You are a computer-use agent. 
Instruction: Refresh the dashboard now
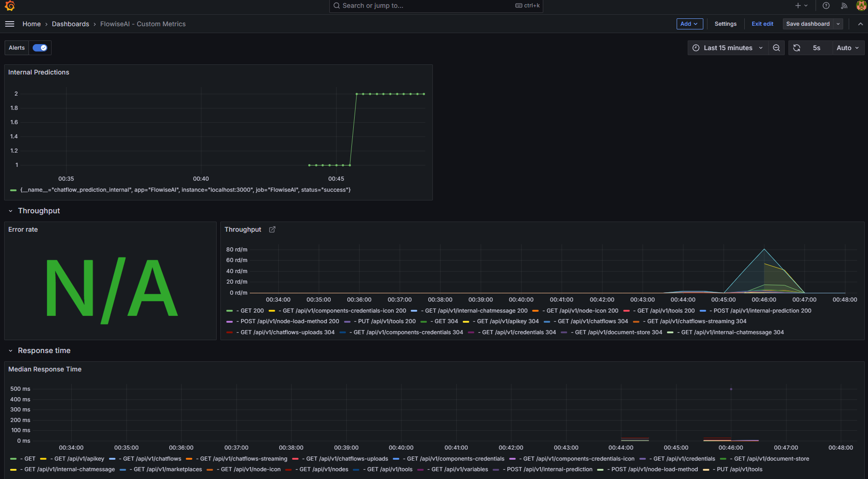click(797, 48)
